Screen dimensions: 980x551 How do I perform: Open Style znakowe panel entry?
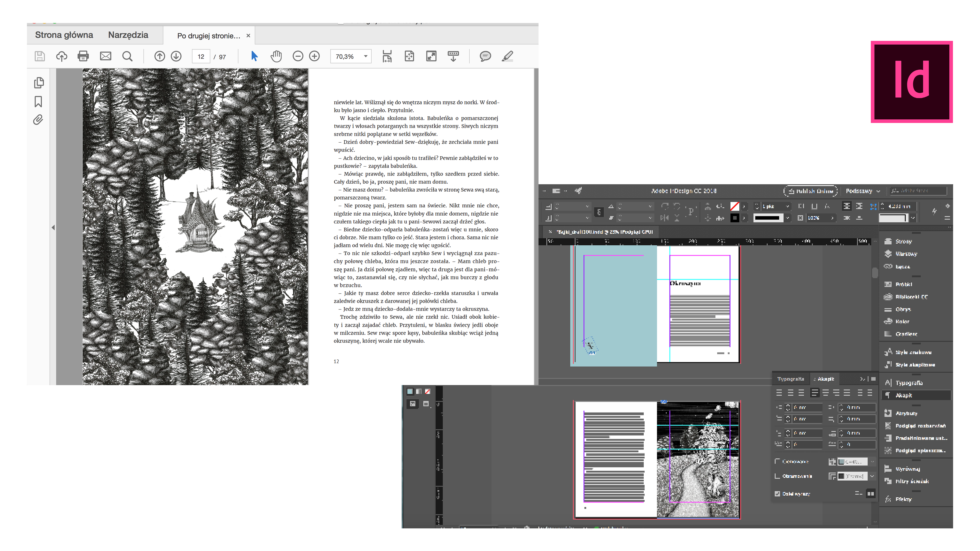click(x=908, y=352)
